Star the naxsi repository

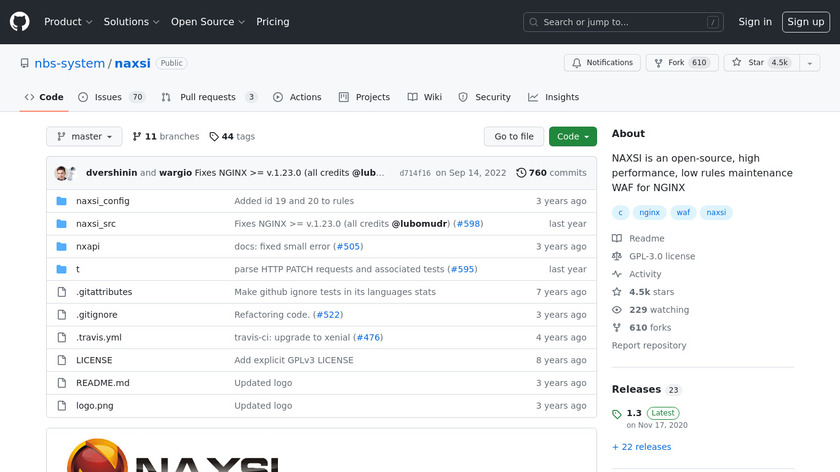[762, 63]
